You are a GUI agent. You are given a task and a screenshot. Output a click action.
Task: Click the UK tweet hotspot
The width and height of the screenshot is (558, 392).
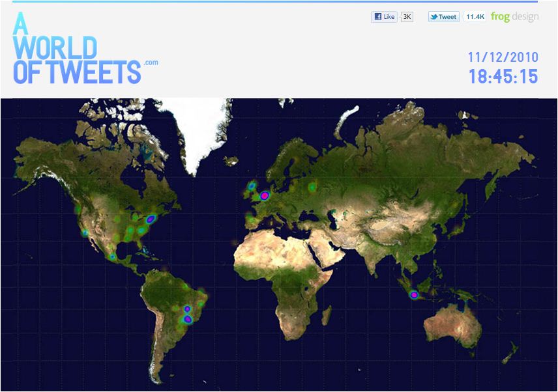252,186
